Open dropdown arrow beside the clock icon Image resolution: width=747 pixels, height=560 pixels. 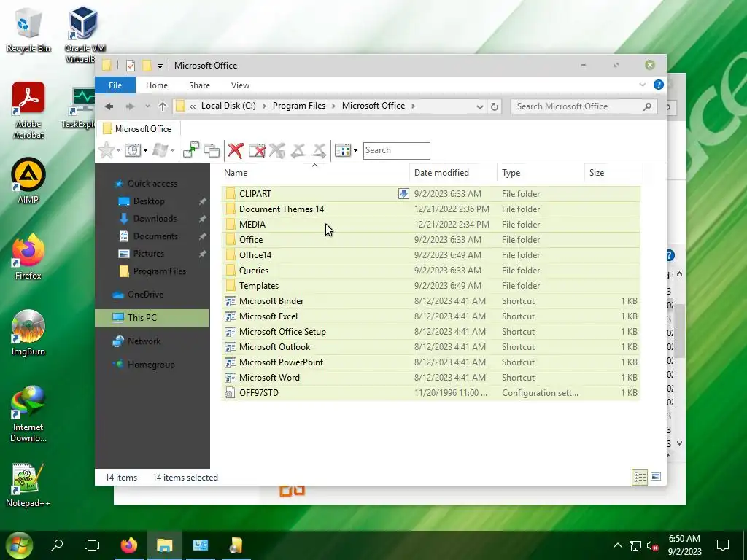pyautogui.click(x=145, y=150)
